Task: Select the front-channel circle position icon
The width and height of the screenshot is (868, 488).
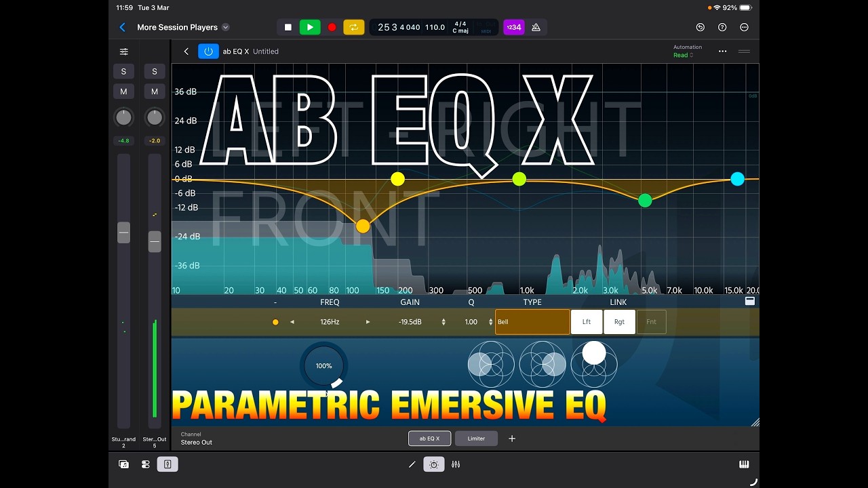Action: (x=594, y=364)
